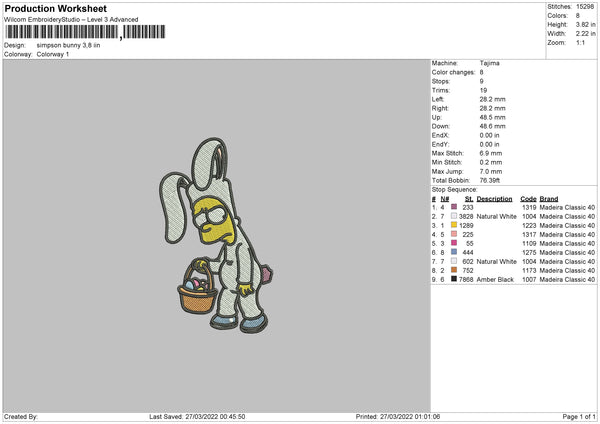
Task: Click the Max Stitch value '6.9 mm'
Action: tap(491, 153)
